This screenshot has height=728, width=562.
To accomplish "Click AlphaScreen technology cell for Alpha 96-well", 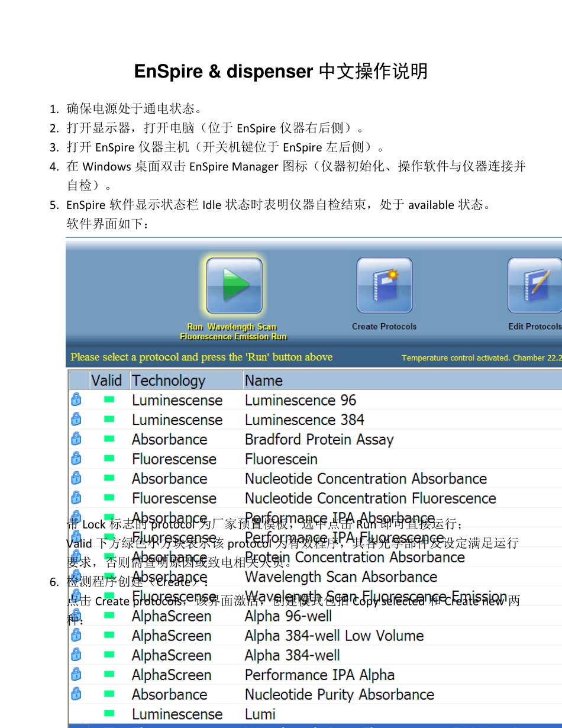I will point(172,616).
